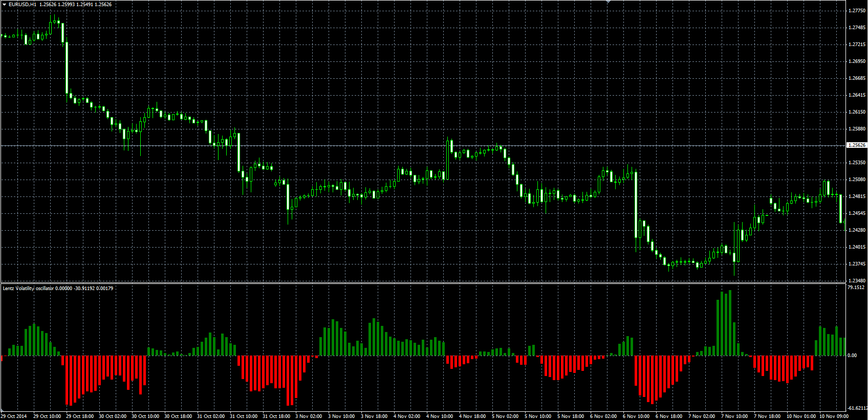Click the 4 Nov 10:00 time label
868x420 pixels.
pos(440,416)
